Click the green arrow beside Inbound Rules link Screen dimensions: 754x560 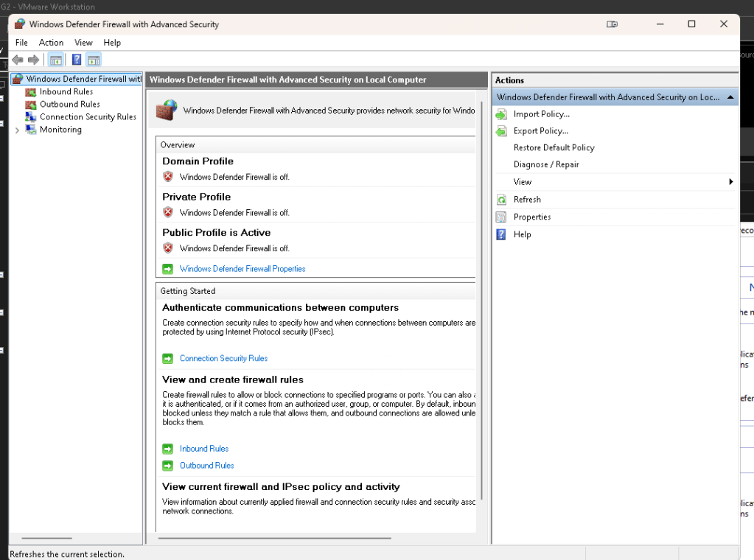(x=168, y=449)
